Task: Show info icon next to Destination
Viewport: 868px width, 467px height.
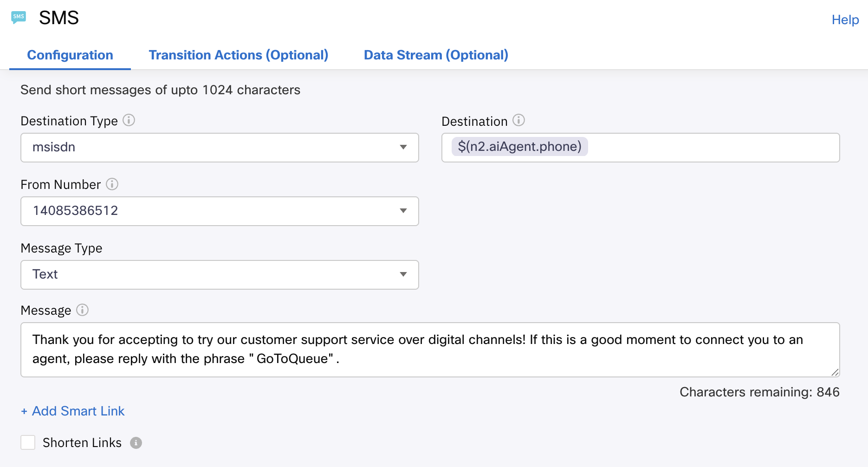Action: [518, 120]
